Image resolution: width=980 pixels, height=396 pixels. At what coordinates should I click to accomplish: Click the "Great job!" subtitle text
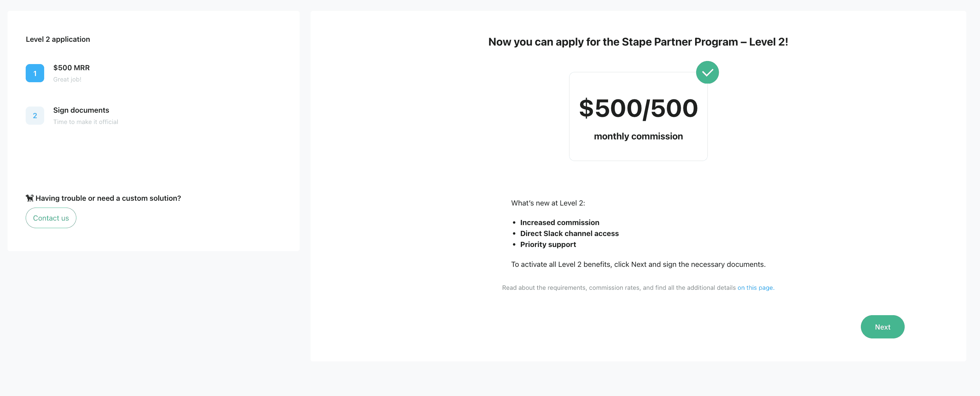tap(67, 79)
